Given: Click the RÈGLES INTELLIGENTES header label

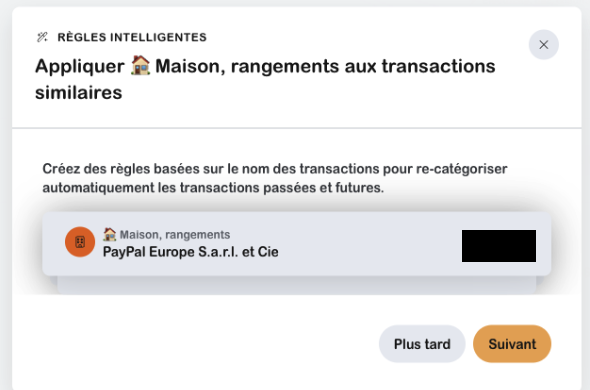Looking at the screenshot, I should coord(132,37).
